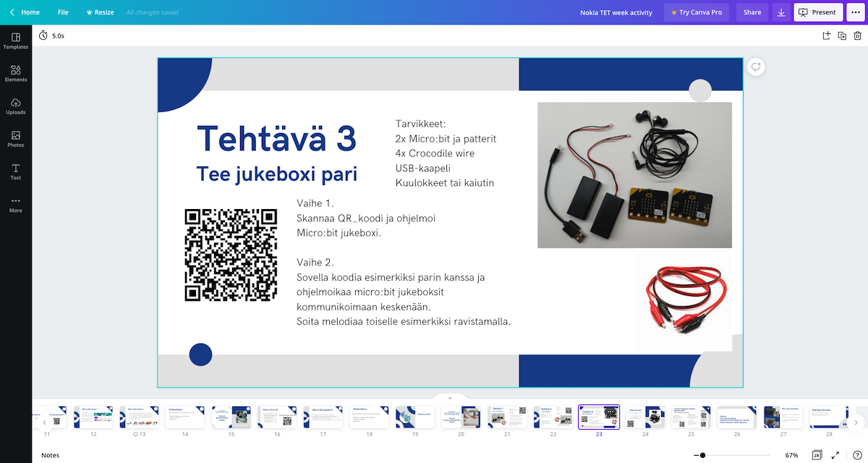Screen dimensions: 868x463
Task: Delete page with trash icon
Action: [x=858, y=35]
